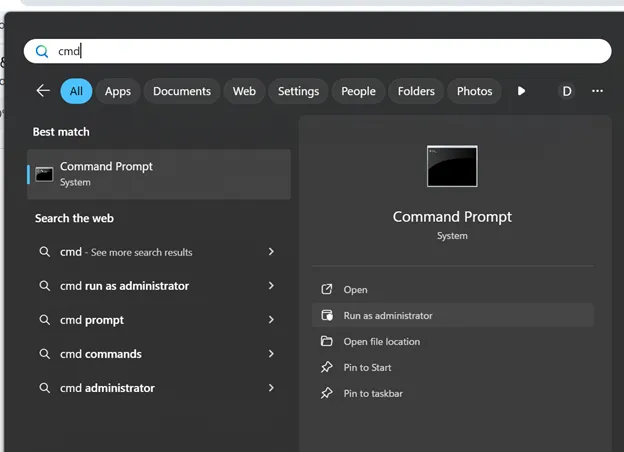Click the large Command Prompt app icon
The height and width of the screenshot is (452, 624).
[452, 166]
